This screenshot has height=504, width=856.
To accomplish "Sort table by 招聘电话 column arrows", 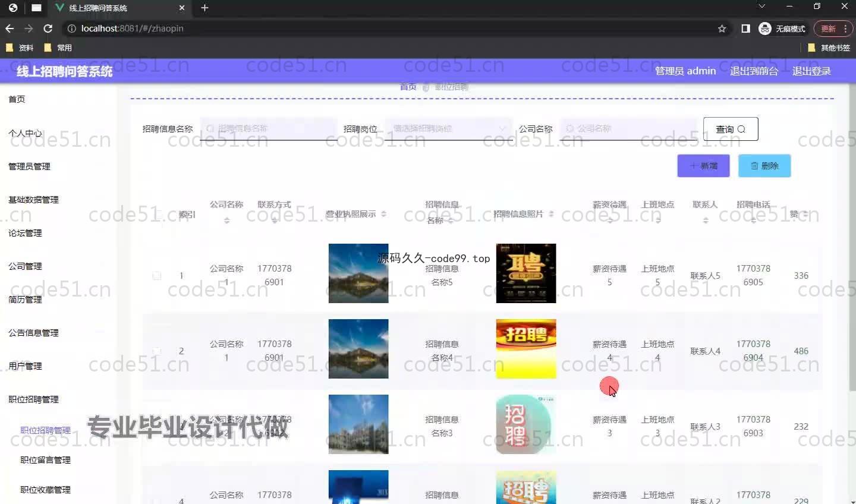I will tap(753, 220).
